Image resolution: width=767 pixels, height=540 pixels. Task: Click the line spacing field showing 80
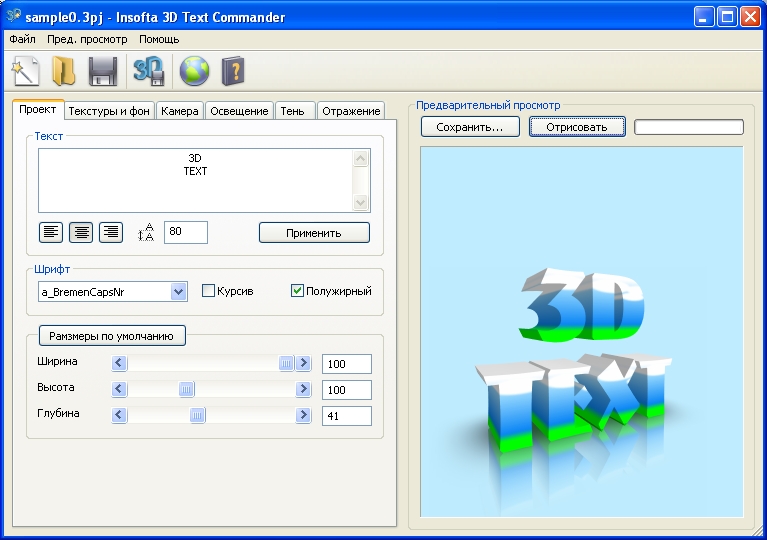(x=186, y=232)
